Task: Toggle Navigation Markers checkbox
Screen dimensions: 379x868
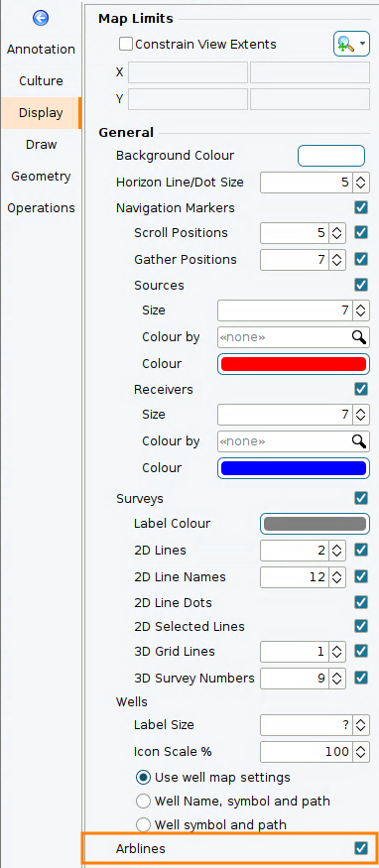Action: (361, 208)
